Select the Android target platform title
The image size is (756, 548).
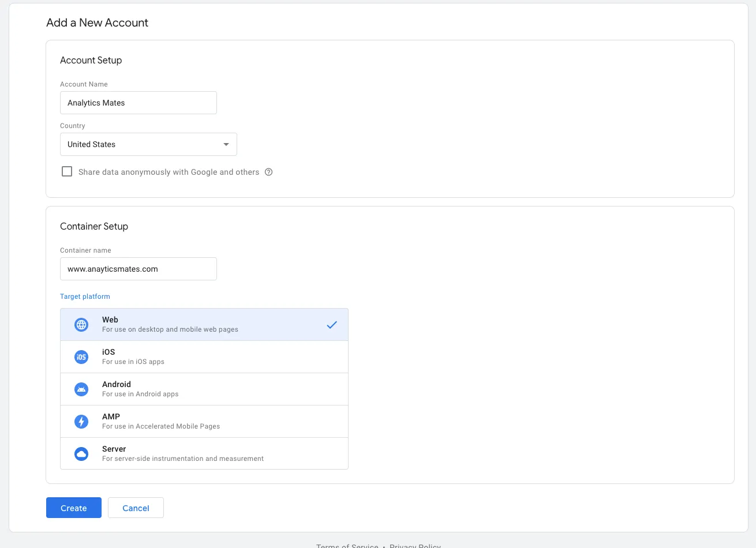point(117,384)
